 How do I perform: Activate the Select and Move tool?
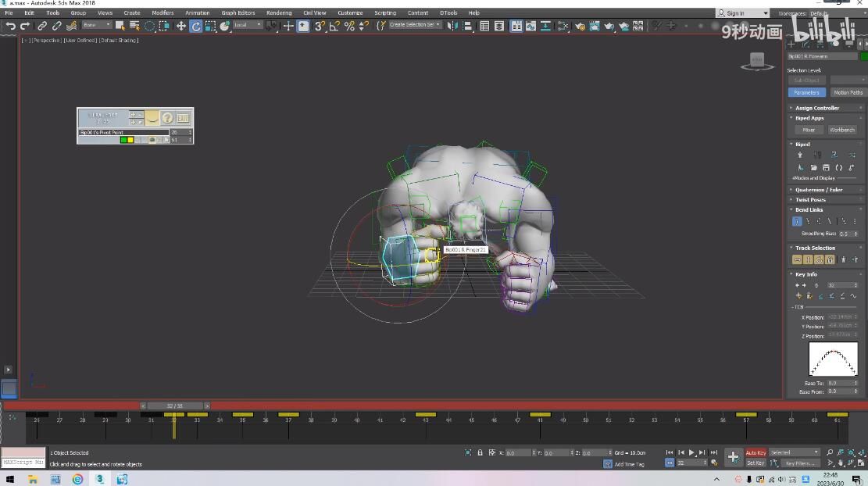click(x=181, y=26)
